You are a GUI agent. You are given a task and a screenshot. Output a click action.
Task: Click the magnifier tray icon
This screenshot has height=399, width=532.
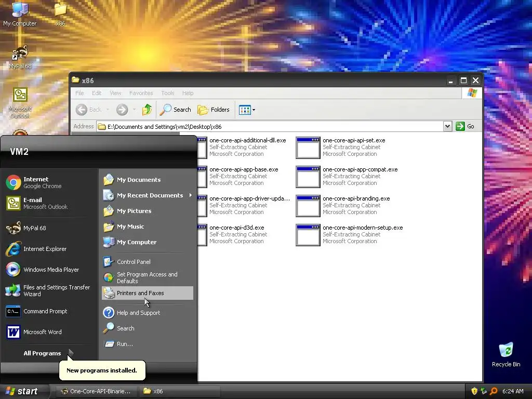point(494,391)
